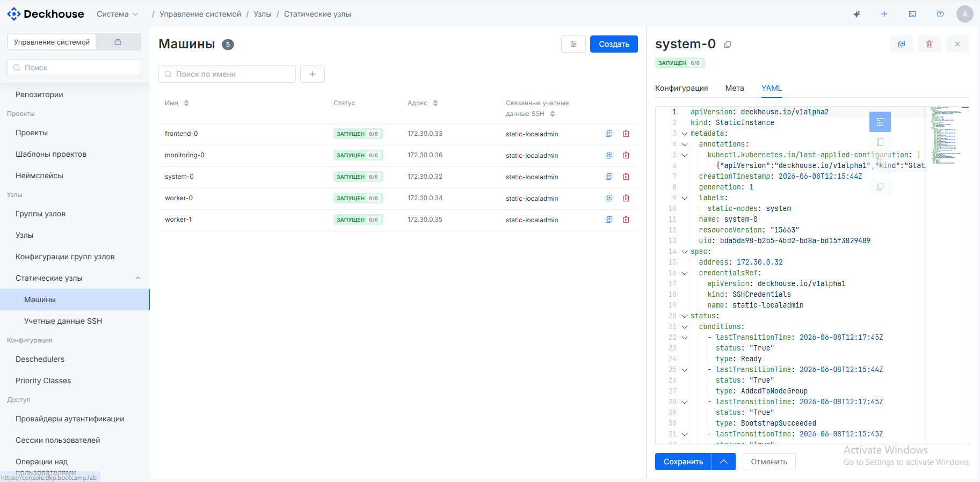Fold the status block on line 20

685,316
